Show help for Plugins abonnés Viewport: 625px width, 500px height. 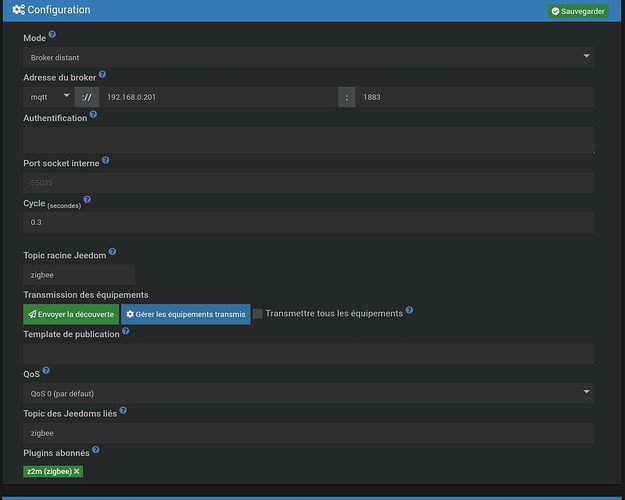[96, 450]
